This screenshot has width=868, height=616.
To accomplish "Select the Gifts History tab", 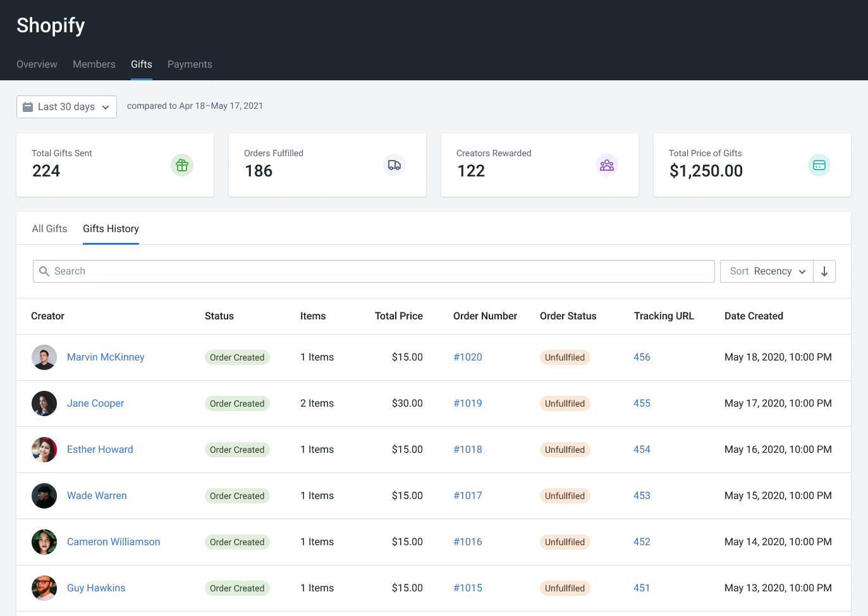I will click(111, 229).
